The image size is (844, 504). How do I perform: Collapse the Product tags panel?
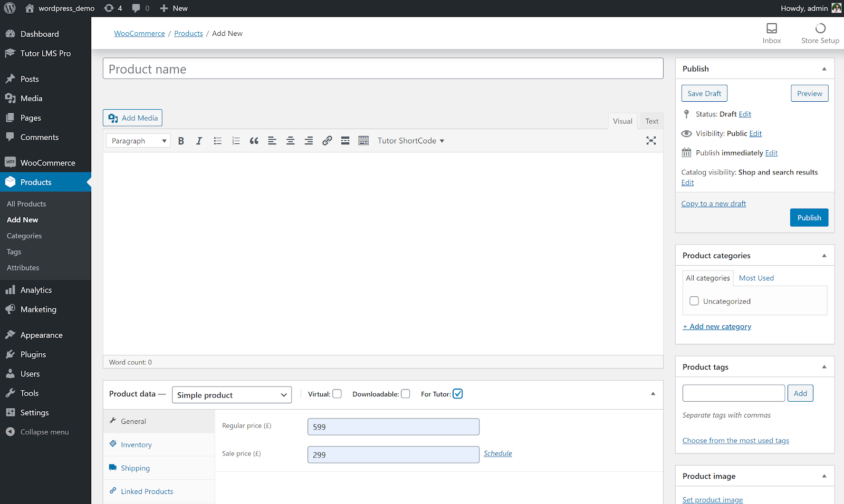point(824,367)
